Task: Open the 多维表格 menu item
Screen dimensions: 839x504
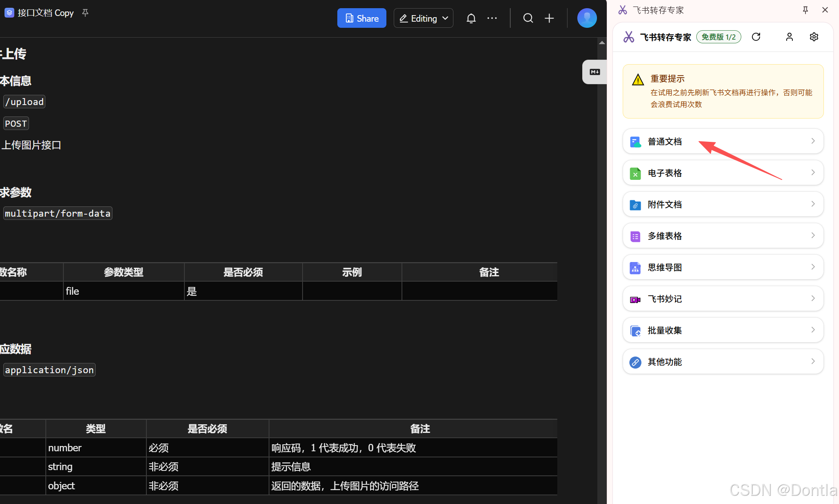Action: (722, 236)
